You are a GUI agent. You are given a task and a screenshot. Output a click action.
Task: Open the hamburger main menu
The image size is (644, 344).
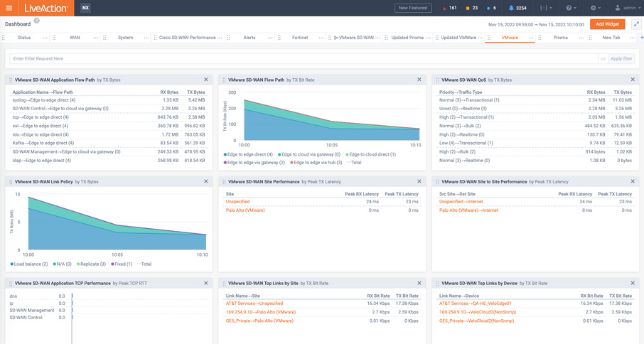coord(9,8)
